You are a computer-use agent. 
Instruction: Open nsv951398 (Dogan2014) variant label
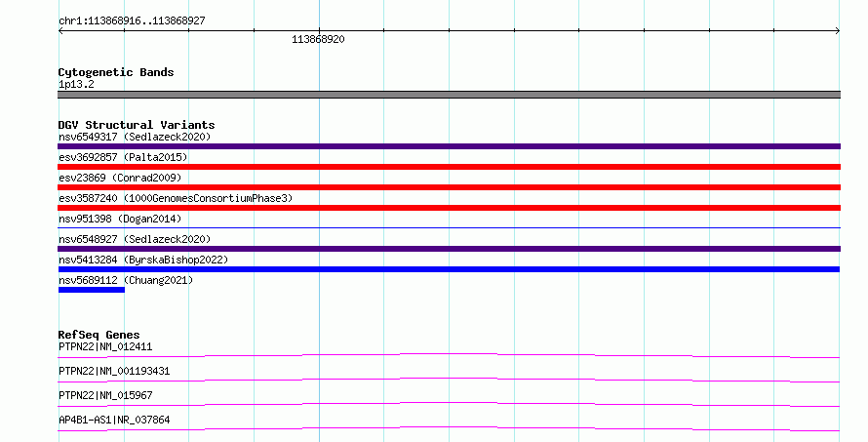tap(120, 219)
